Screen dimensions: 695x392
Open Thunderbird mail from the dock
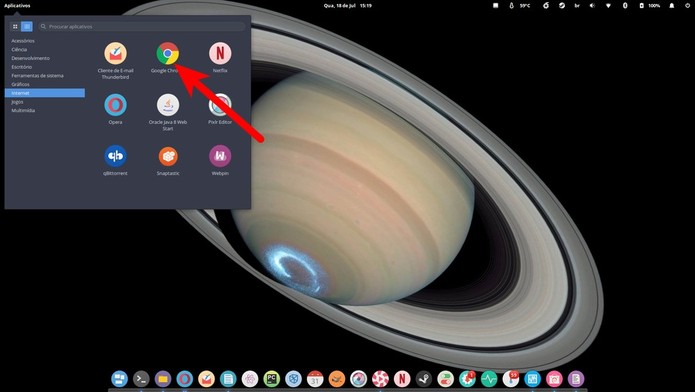pos(206,379)
